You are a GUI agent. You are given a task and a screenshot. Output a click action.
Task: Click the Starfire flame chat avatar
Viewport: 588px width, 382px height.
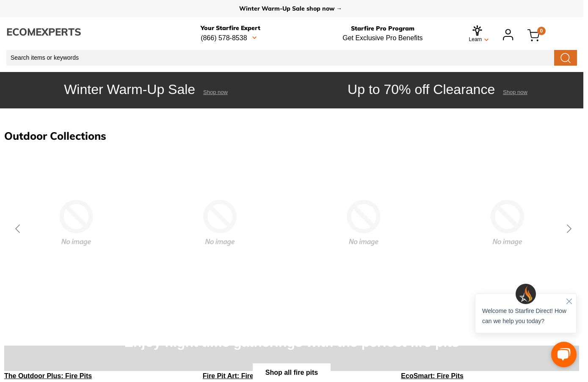[x=526, y=294]
